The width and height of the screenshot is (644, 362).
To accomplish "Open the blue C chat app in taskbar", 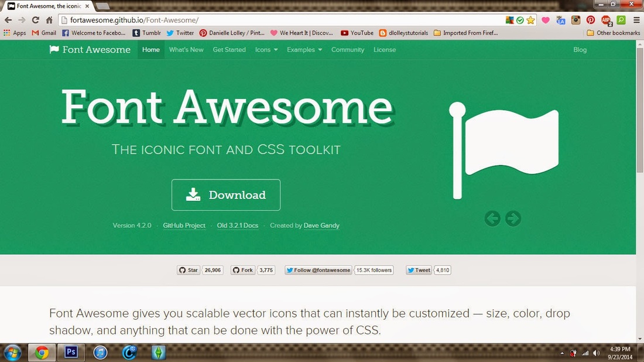I will [x=129, y=353].
